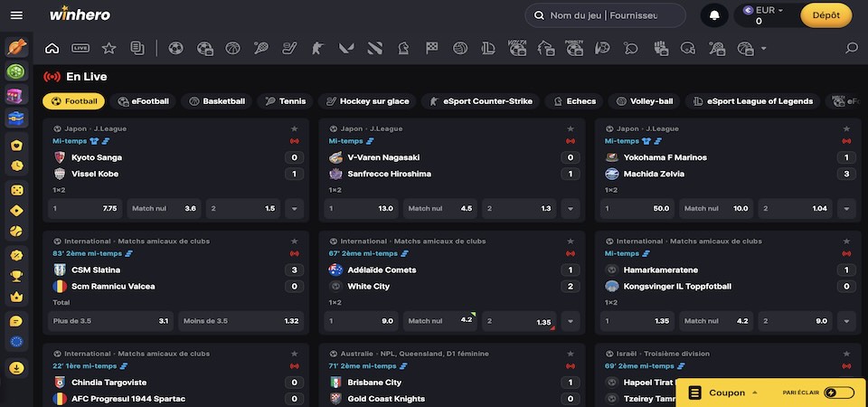This screenshot has width=868, height=407.
Task: Select the Echecs tab
Action: pyautogui.click(x=574, y=101)
